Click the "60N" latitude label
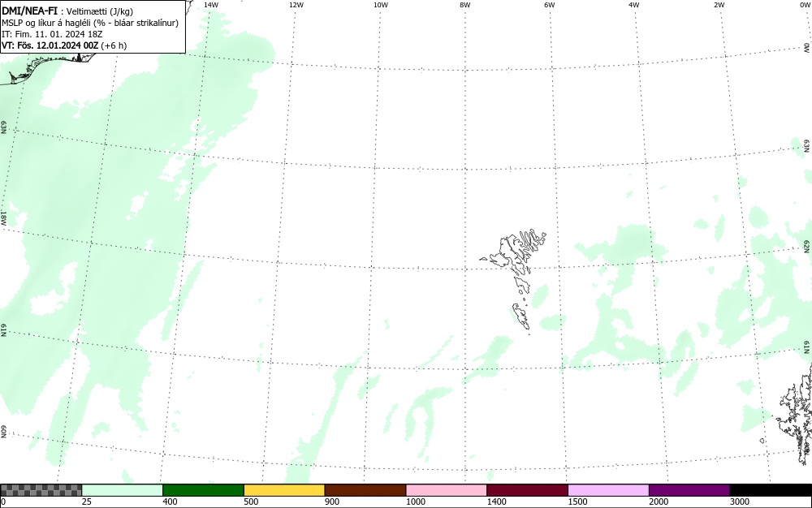Viewport: 812px width, 508px height. click(3, 433)
